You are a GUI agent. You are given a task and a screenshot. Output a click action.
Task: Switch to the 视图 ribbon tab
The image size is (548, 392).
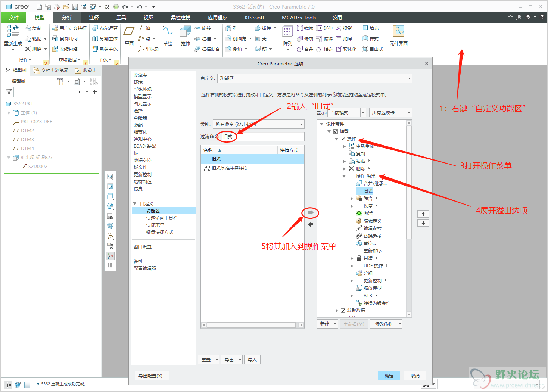click(149, 18)
